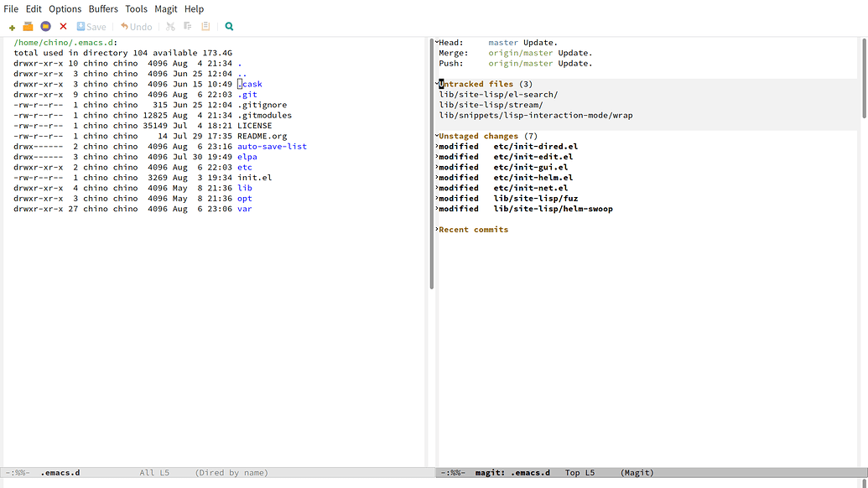
Task: Collapse the Unstaged changes section
Action: point(478,136)
